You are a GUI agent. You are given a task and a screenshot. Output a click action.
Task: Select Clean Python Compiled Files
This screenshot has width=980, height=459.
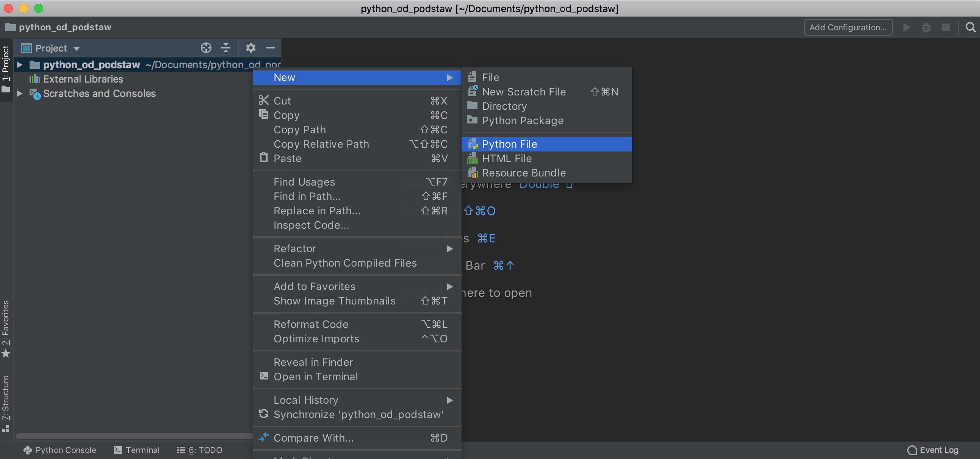[357, 263]
